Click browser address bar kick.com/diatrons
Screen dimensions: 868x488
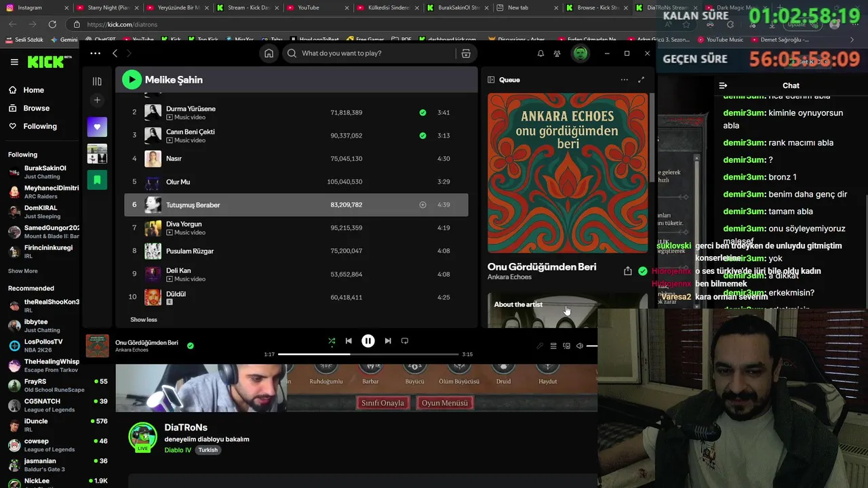pyautogui.click(x=122, y=24)
